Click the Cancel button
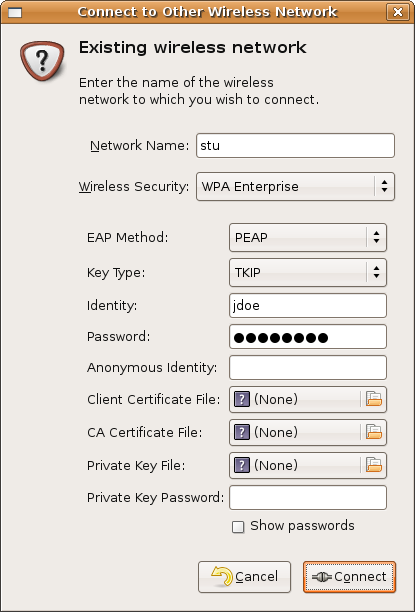The height and width of the screenshot is (612, 415). tap(244, 577)
